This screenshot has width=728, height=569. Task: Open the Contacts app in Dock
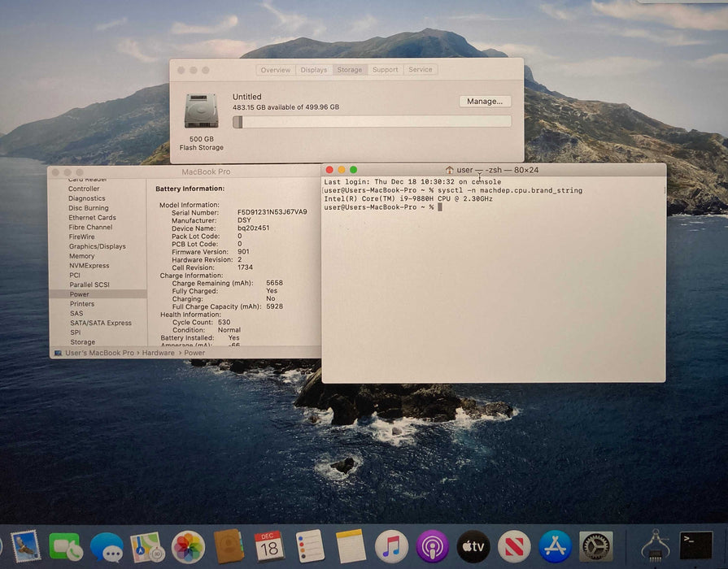click(x=229, y=546)
